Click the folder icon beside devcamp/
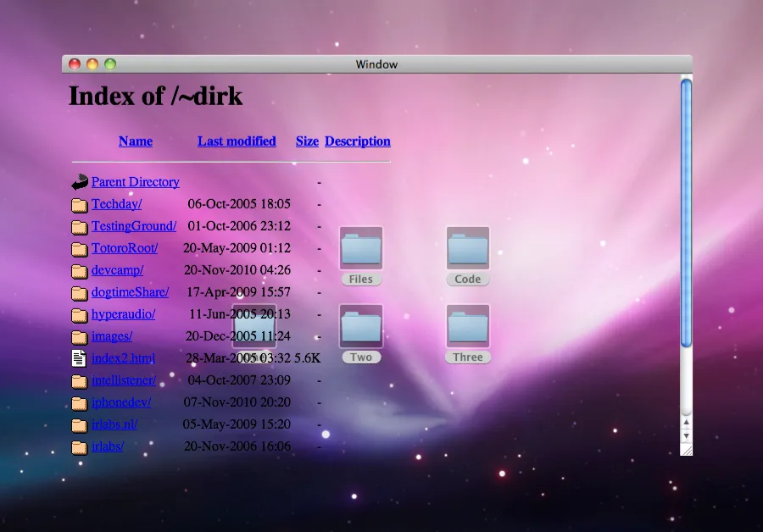 [80, 271]
